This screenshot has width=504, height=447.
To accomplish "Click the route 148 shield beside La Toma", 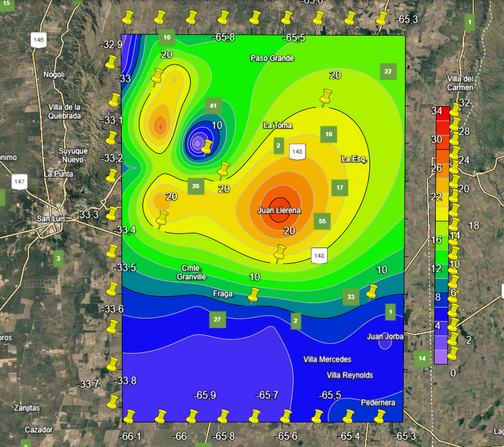I will [x=296, y=152].
